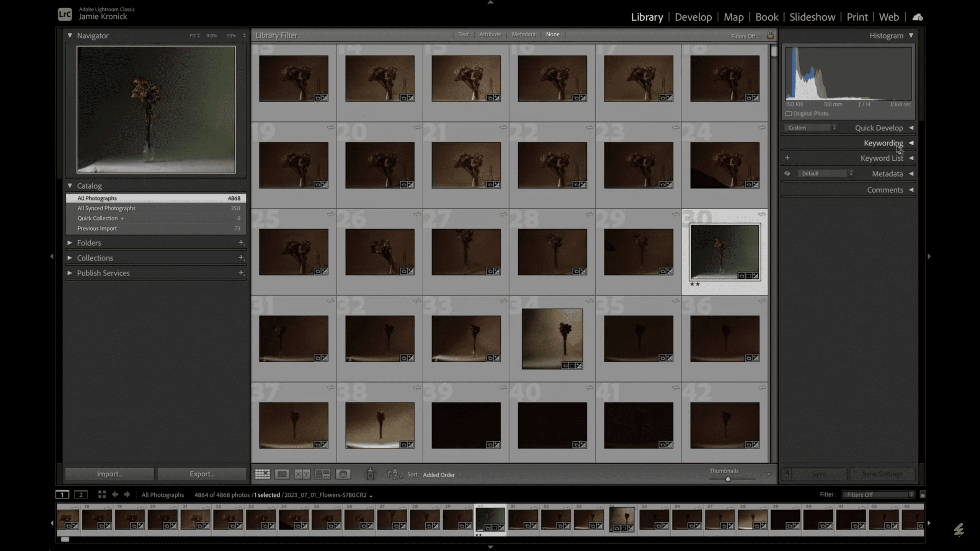Open Survey view icon

coord(322,474)
